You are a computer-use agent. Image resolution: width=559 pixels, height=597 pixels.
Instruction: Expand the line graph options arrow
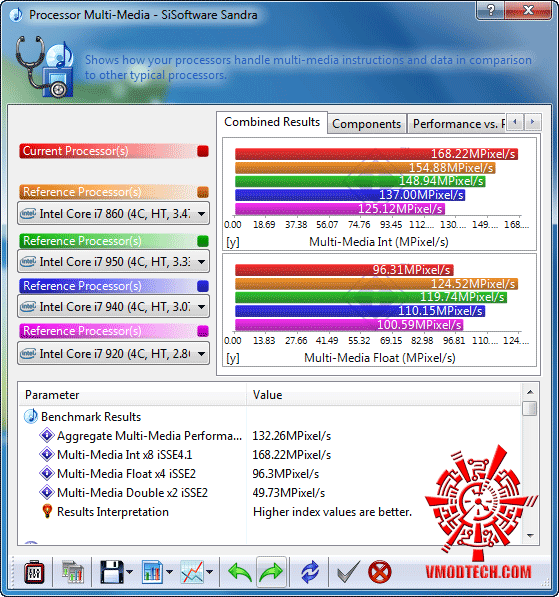tap(209, 572)
